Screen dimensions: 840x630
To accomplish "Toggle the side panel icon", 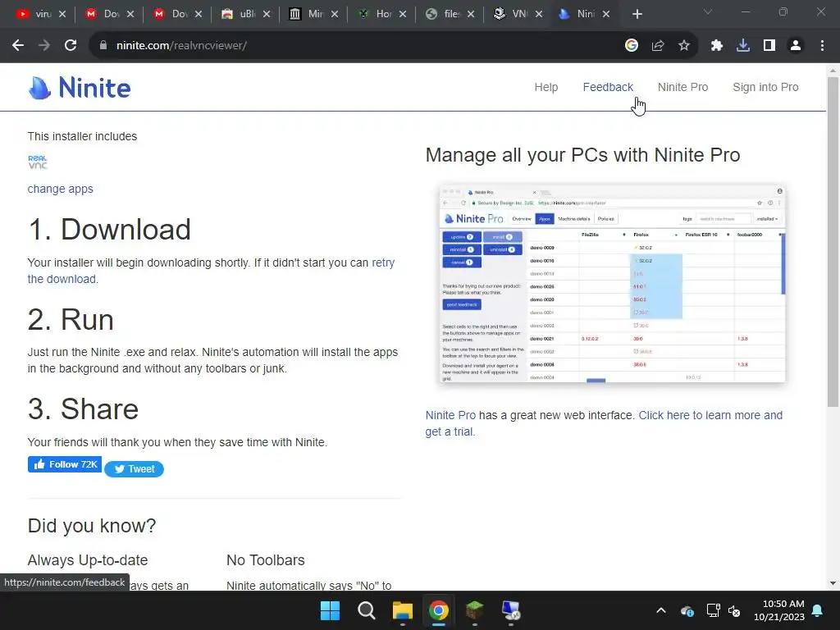I will tap(769, 46).
